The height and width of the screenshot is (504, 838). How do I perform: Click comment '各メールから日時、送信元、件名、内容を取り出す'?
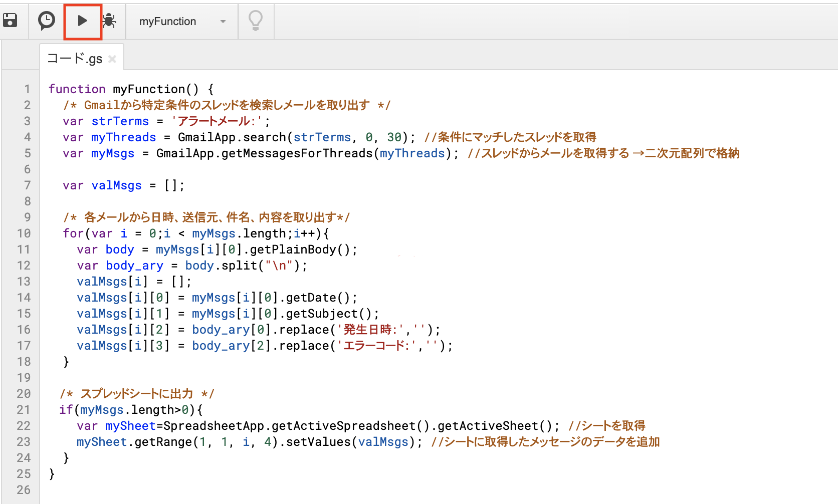(210, 217)
